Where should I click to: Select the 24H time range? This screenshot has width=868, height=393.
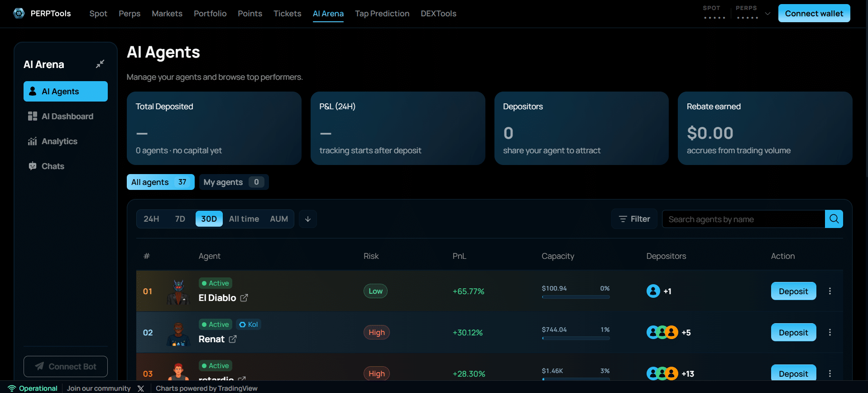pos(151,219)
